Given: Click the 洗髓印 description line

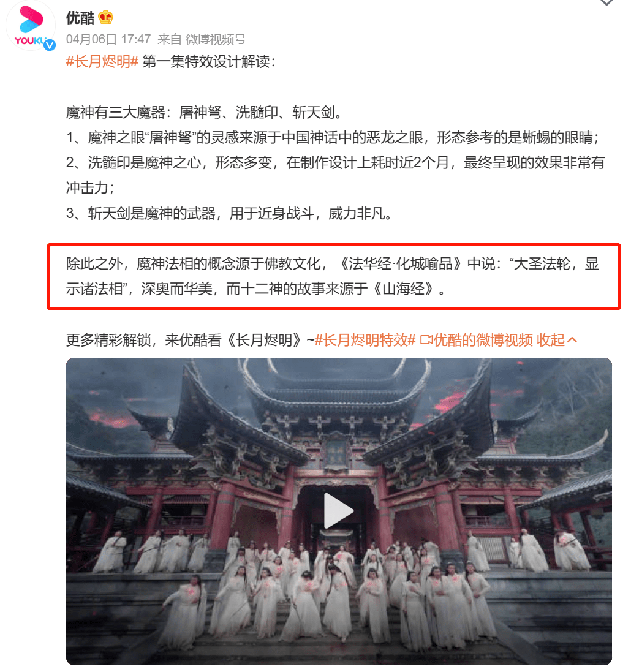Looking at the screenshot, I should [335, 175].
